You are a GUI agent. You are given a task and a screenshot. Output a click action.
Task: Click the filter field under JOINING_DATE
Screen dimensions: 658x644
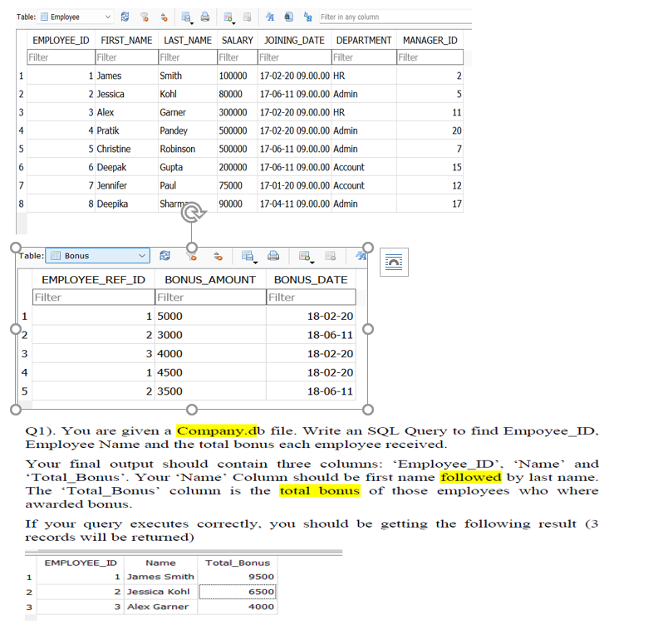[294, 57]
